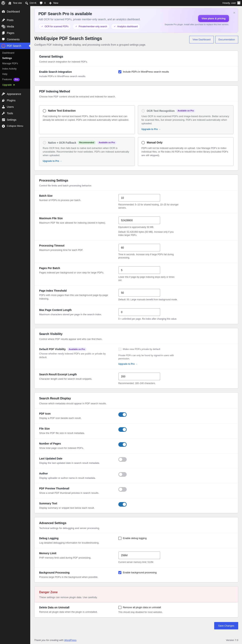Image resolution: width=242 pixels, height=644 pixels.
Task: Uncheck Include PDFs in WordPress search results
Action: [x=120, y=72]
